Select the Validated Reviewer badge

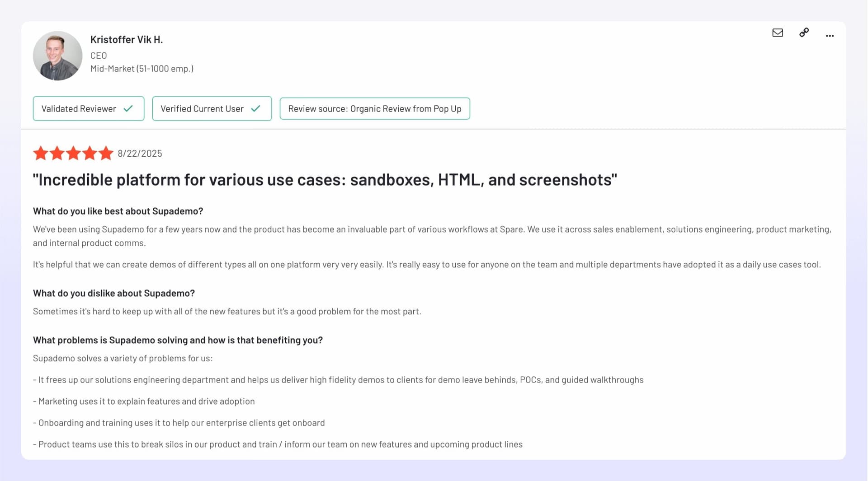(79, 109)
